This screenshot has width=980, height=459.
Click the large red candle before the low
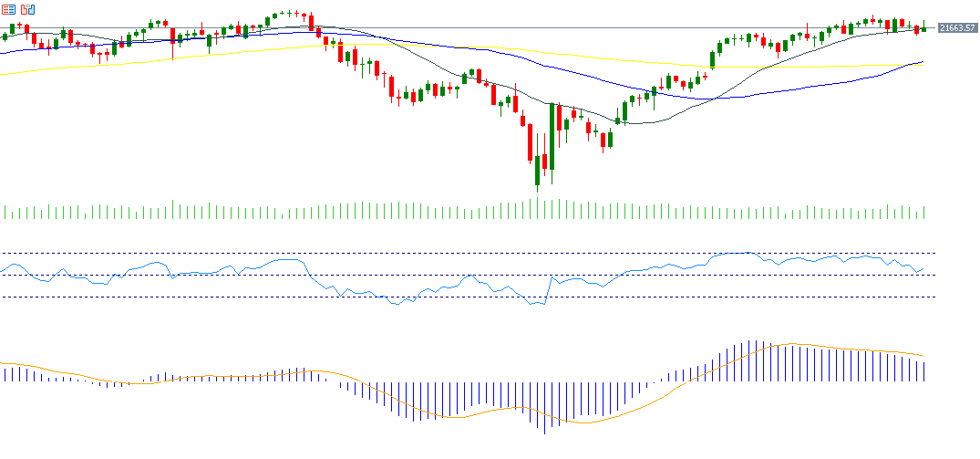pos(530,142)
